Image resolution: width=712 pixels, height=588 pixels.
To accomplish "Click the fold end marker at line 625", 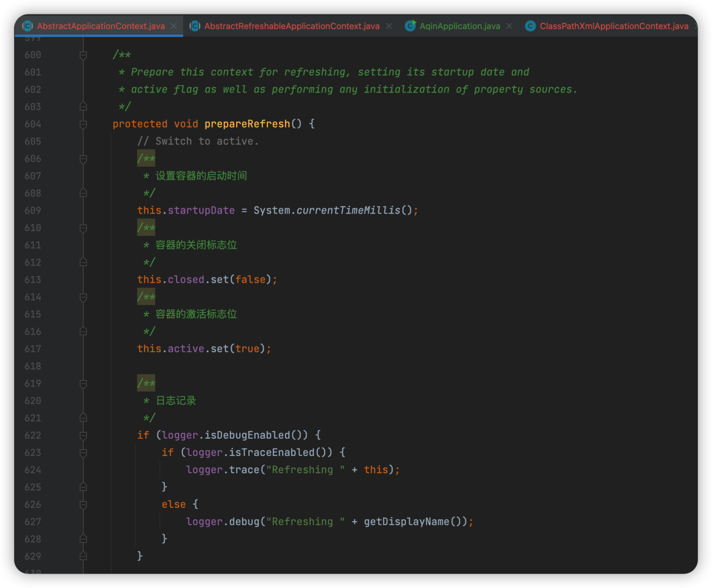I will (83, 488).
